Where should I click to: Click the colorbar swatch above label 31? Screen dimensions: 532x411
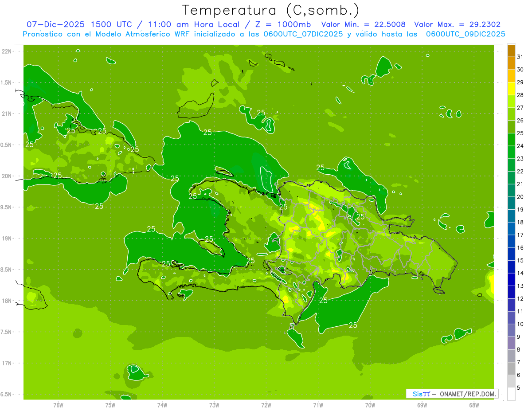tap(511, 51)
